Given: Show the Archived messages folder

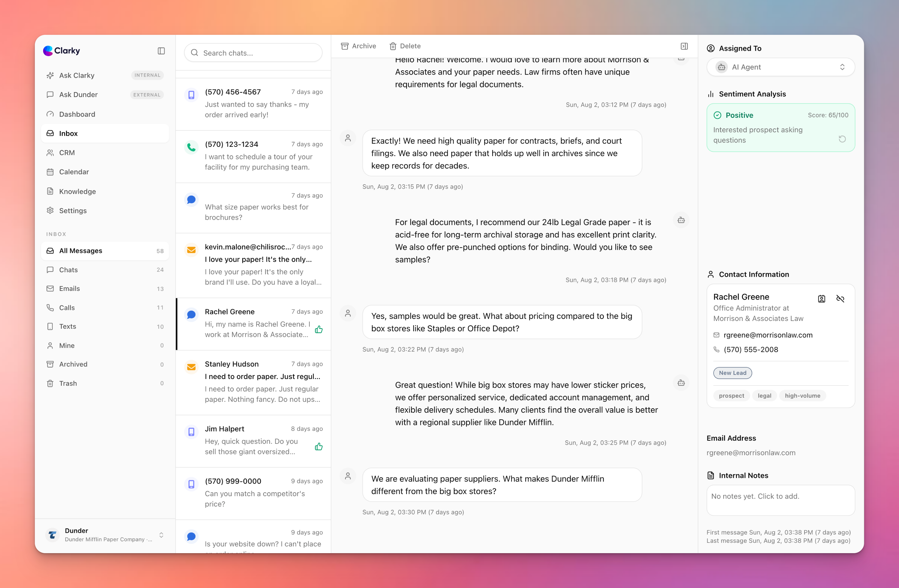Looking at the screenshot, I should point(105,364).
